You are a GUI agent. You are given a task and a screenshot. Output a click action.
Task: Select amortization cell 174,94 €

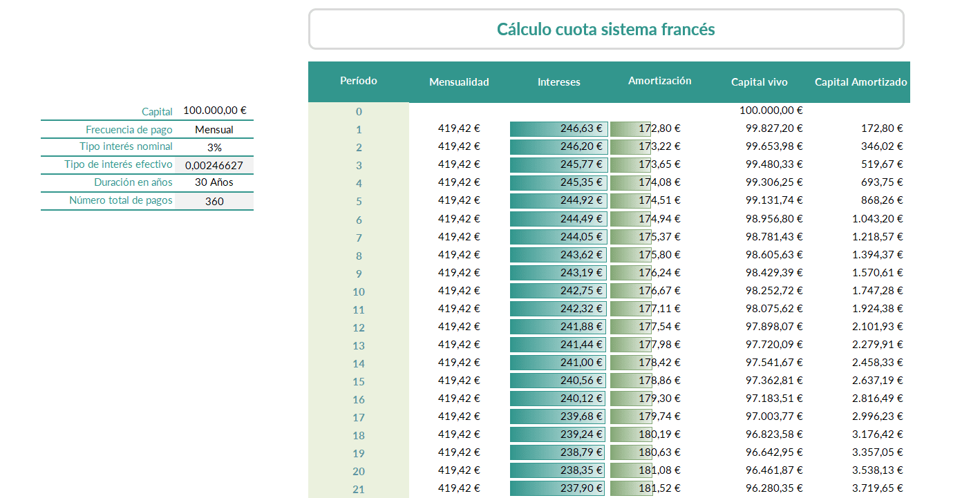660,218
